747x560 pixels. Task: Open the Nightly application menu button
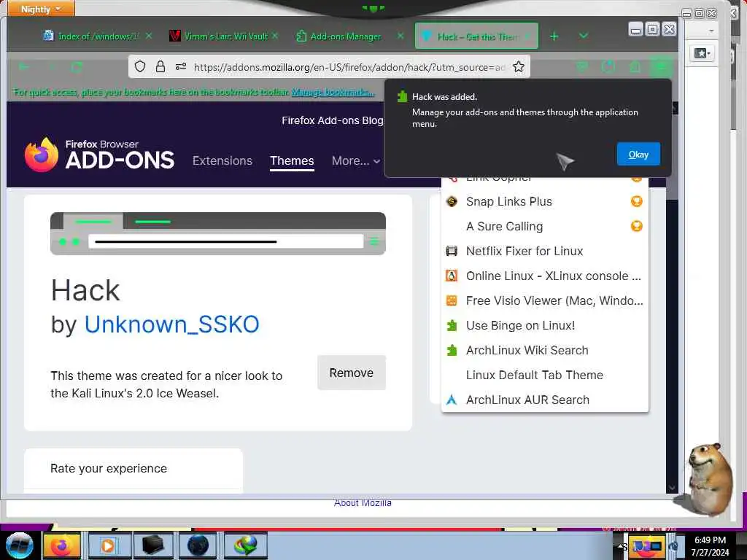[41, 9]
